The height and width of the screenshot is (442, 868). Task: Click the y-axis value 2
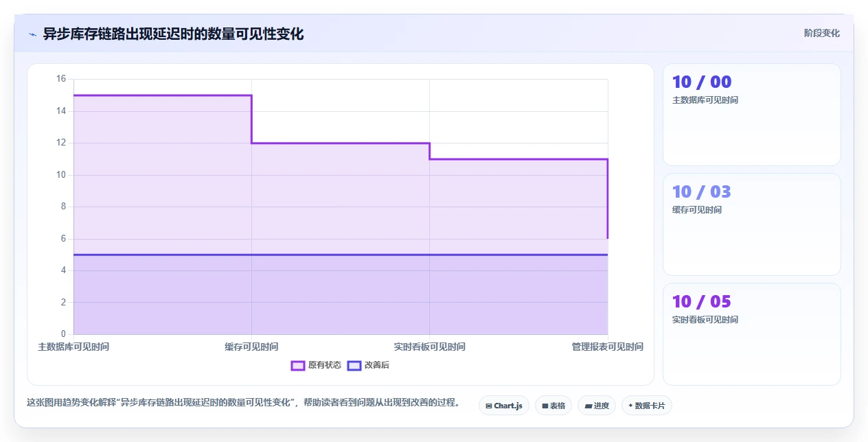pos(63,303)
